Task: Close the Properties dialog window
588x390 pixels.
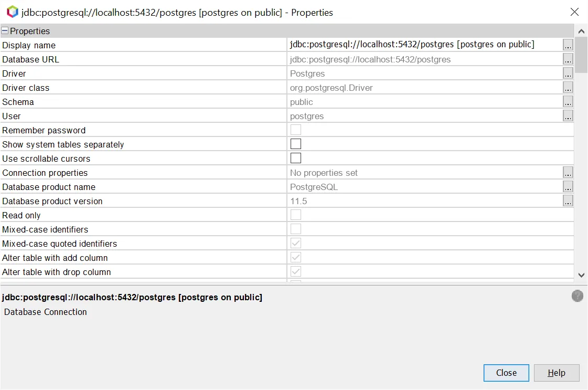Action: (x=575, y=12)
